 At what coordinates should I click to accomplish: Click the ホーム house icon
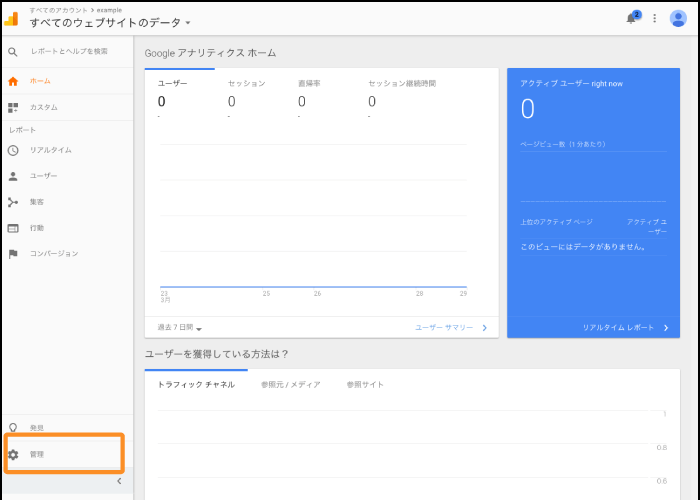13,81
